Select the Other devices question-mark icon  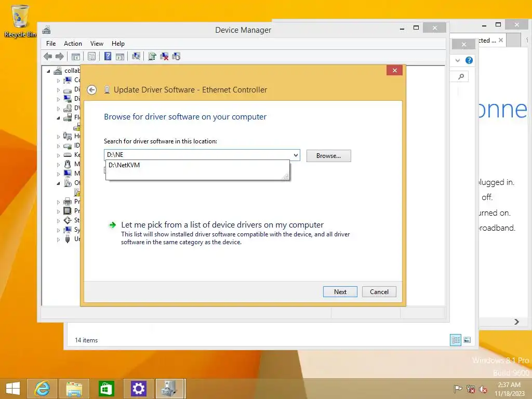68,183
